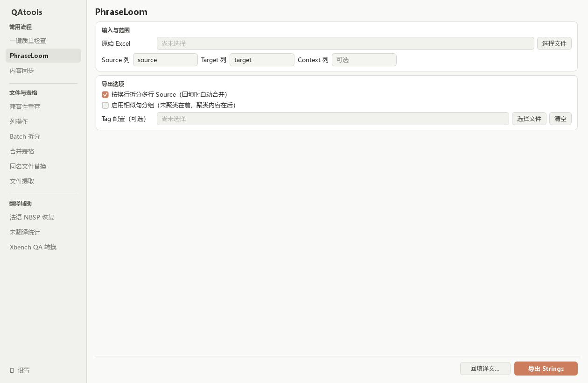This screenshot has height=383, width=588.
Task: Open 列操作 in sidebar
Action: [x=43, y=121]
